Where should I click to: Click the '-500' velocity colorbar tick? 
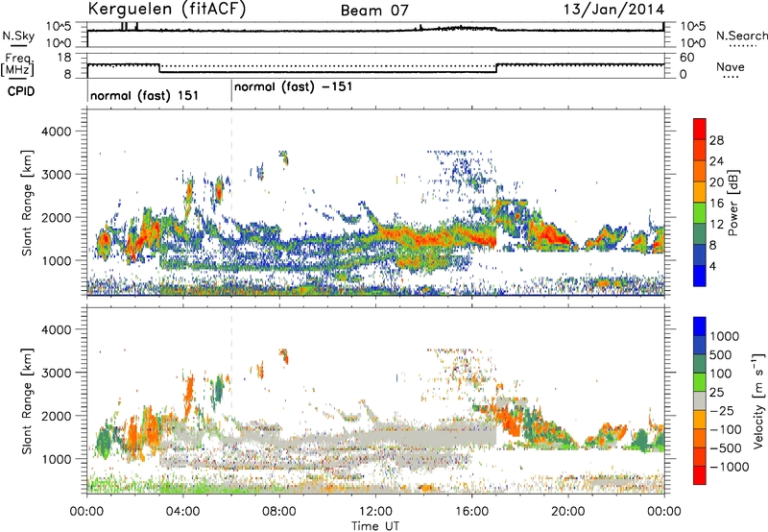click(725, 448)
